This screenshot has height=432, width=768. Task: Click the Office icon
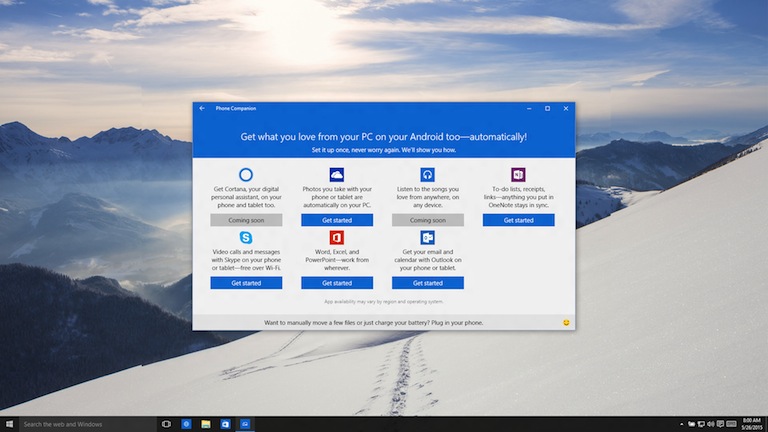point(337,237)
